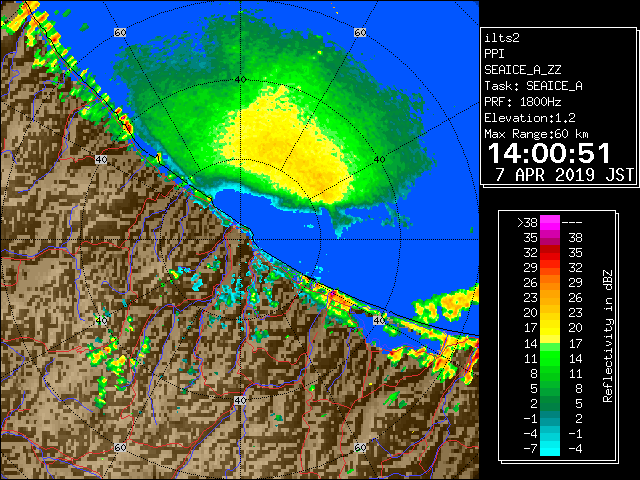Click the left-column 35 legend label
This screenshot has width=640, height=480.
530,238
